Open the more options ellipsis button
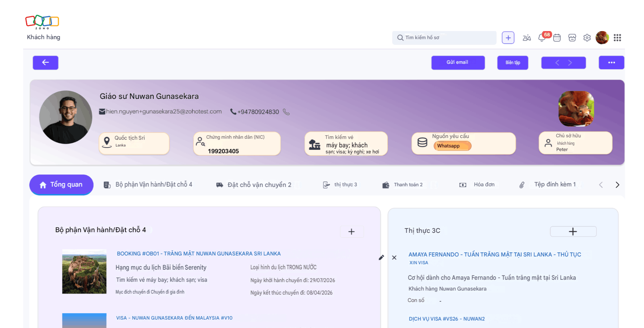Viewport: 644px width, 328px height. point(611,62)
